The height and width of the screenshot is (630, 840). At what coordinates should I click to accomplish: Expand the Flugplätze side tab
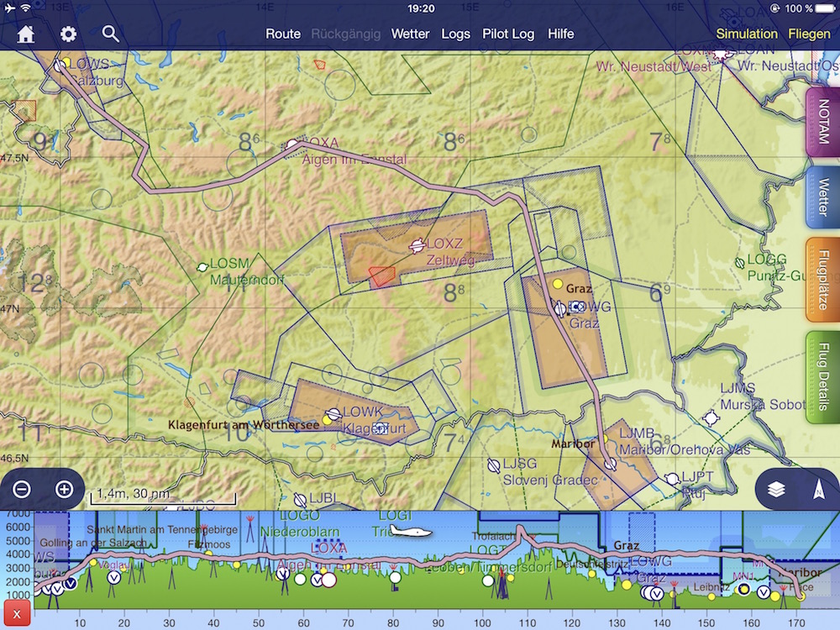tap(823, 280)
